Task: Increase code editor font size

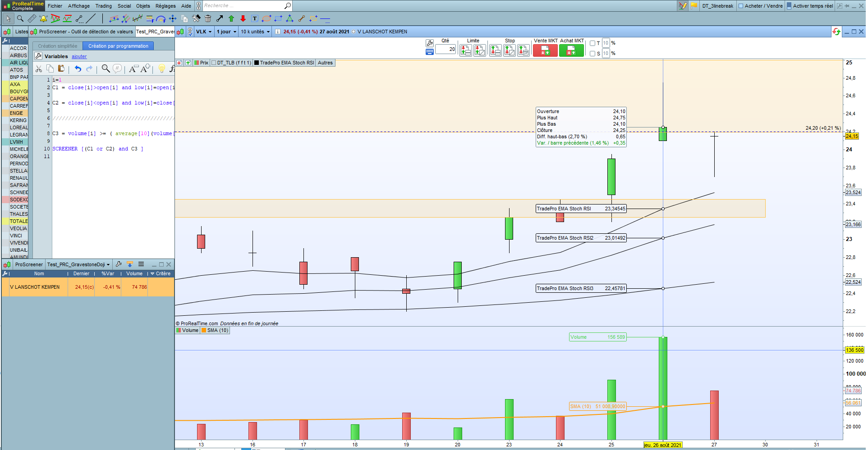Action: pyautogui.click(x=145, y=68)
